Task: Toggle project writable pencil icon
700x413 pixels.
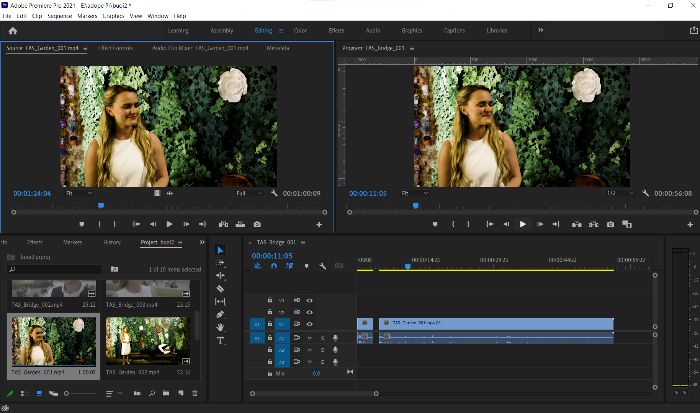Action: 10,393
